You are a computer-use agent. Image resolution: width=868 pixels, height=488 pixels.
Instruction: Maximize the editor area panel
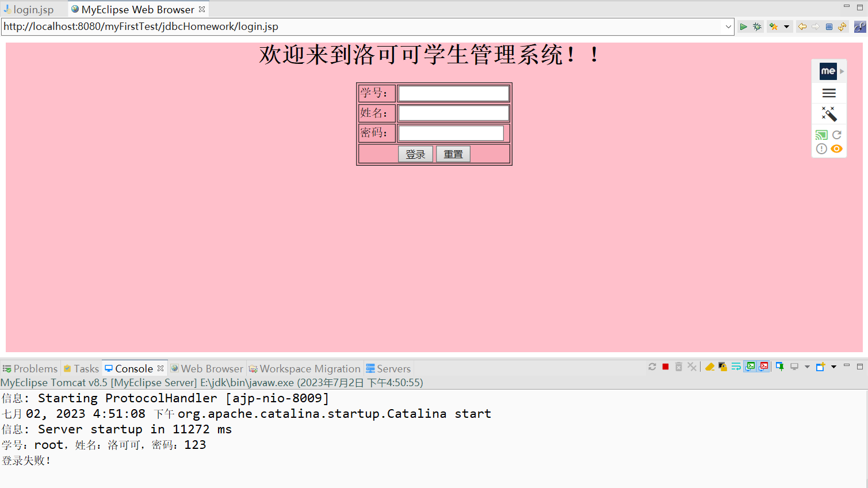[x=860, y=6]
